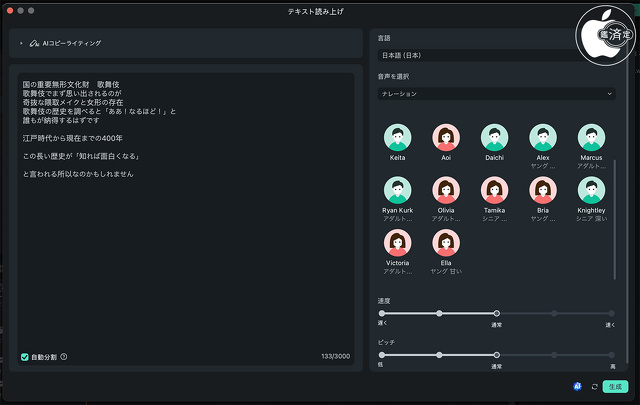Open the help icon beside 自動分割

point(64,356)
